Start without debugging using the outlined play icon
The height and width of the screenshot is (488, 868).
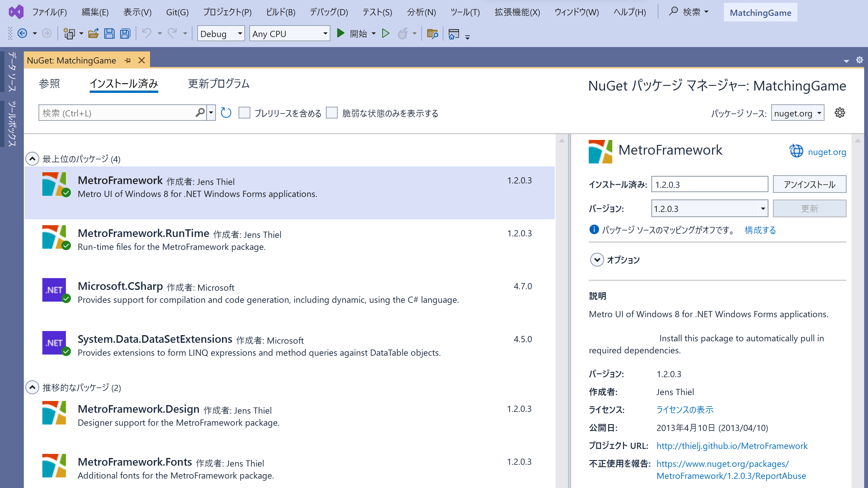(386, 33)
